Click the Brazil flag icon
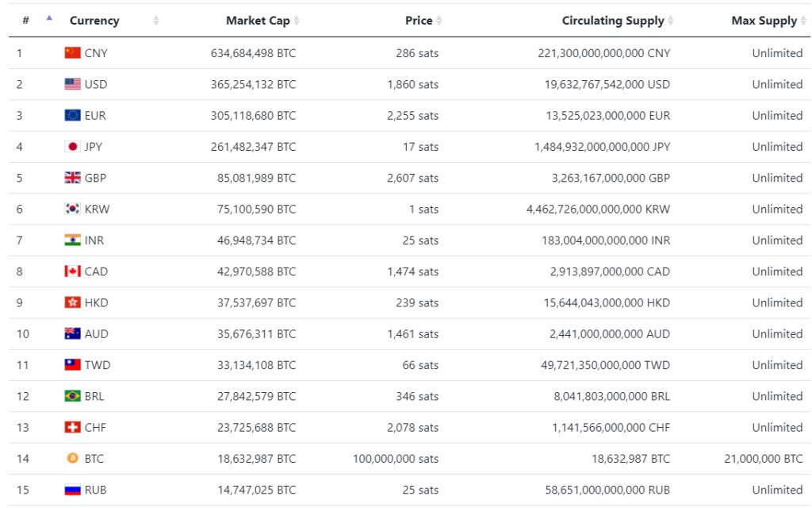This screenshot has width=812, height=508. 72,396
